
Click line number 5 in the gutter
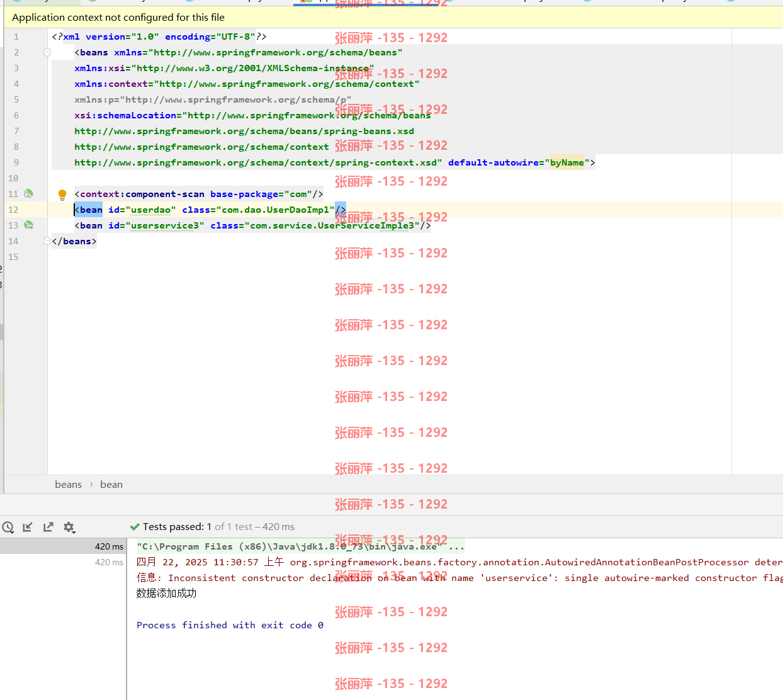point(16,100)
